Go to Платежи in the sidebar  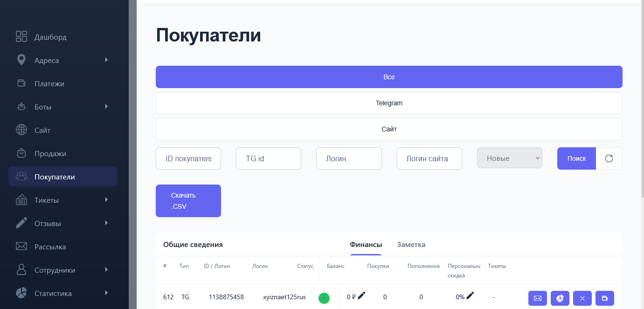(49, 83)
